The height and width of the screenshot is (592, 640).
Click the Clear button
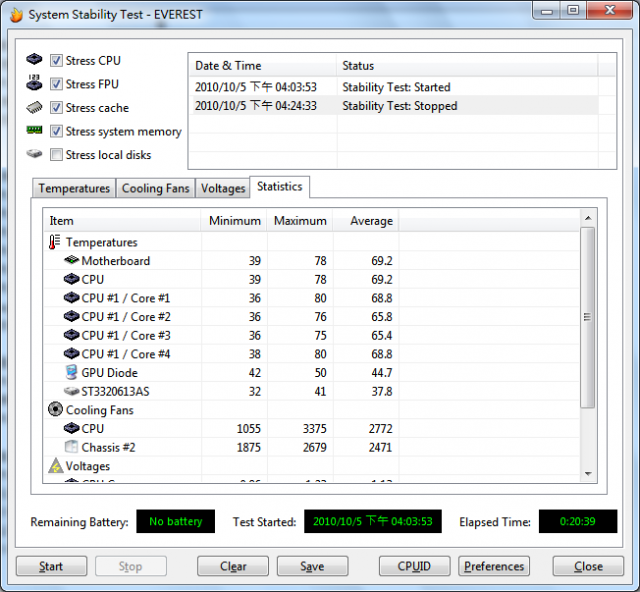(233, 566)
